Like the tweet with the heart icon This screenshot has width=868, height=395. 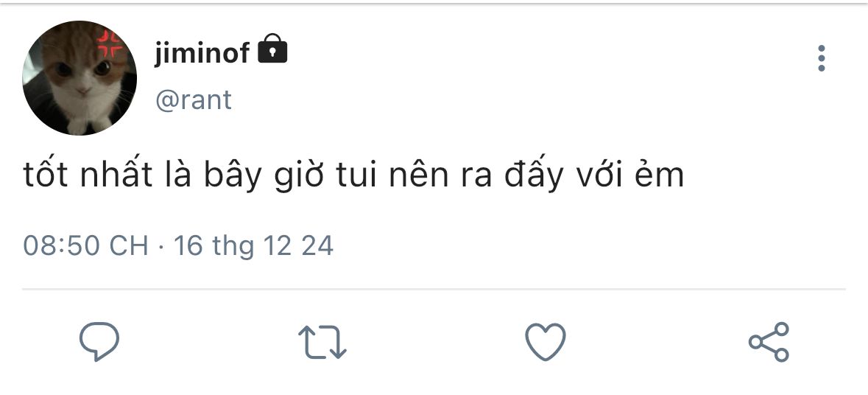pos(546,342)
